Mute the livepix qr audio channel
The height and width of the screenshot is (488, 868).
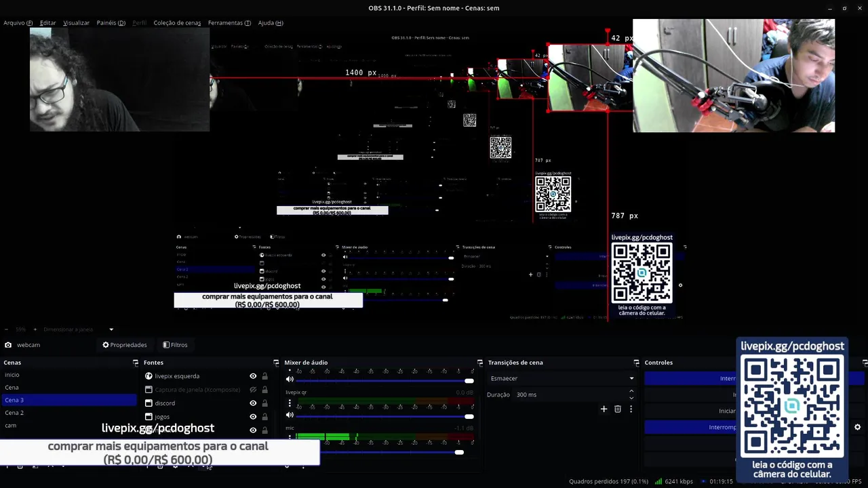click(x=290, y=415)
